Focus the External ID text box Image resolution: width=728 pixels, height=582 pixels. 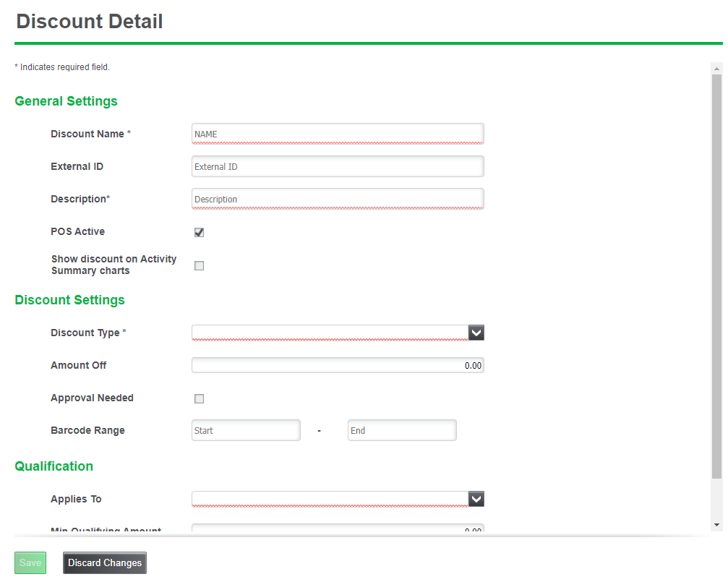point(337,166)
